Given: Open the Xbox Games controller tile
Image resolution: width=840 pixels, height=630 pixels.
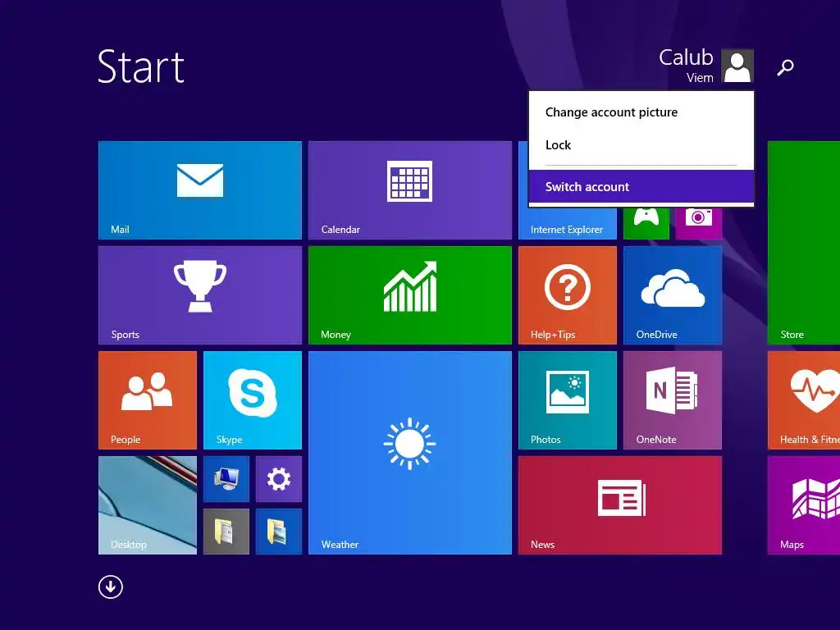Looking at the screenshot, I should [x=646, y=223].
